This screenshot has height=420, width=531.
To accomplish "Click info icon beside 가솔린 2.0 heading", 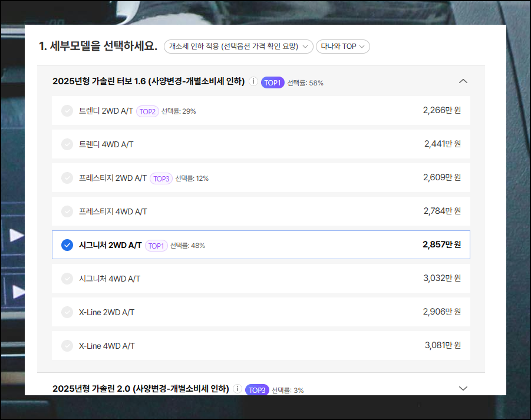I will 238,389.
